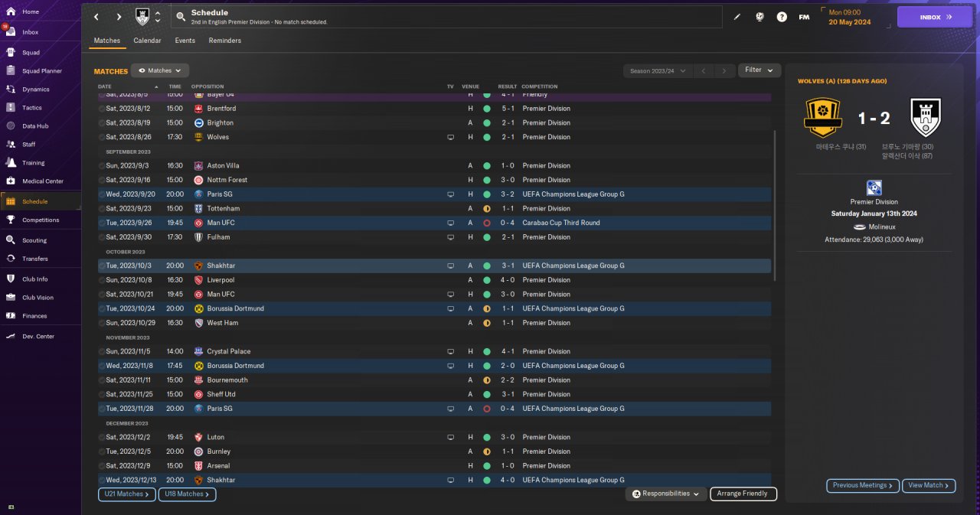Open the Club Info shield icon
Image resolution: width=980 pixels, height=515 pixels.
[x=11, y=279]
